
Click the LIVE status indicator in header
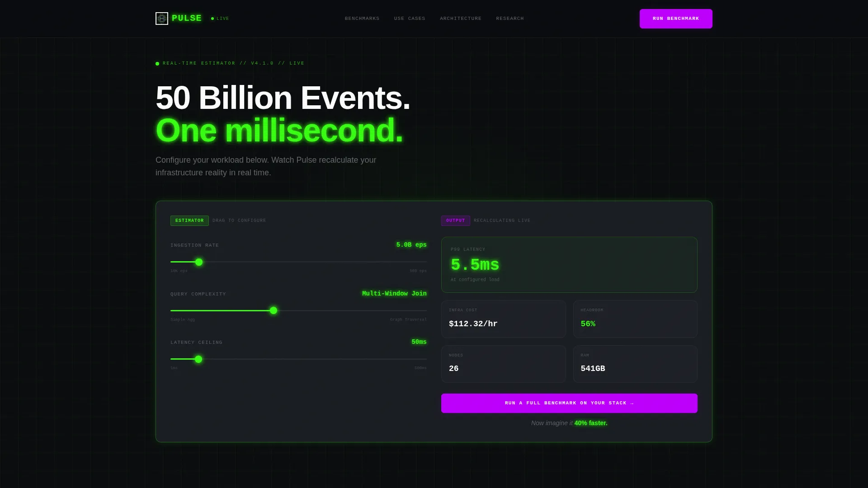[x=220, y=19]
